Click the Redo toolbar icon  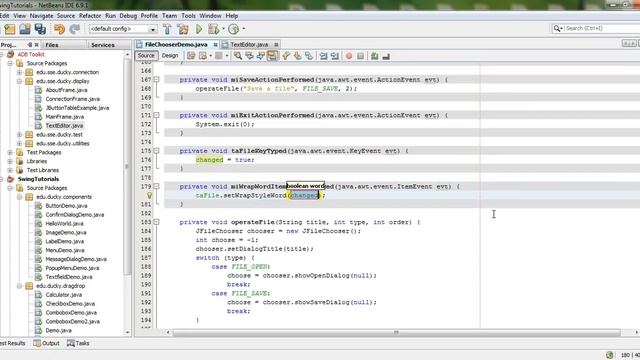point(75,29)
